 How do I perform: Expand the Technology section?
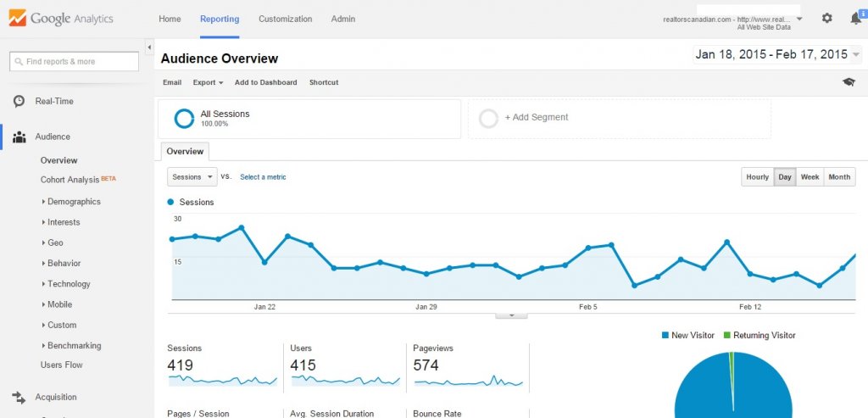(66, 283)
